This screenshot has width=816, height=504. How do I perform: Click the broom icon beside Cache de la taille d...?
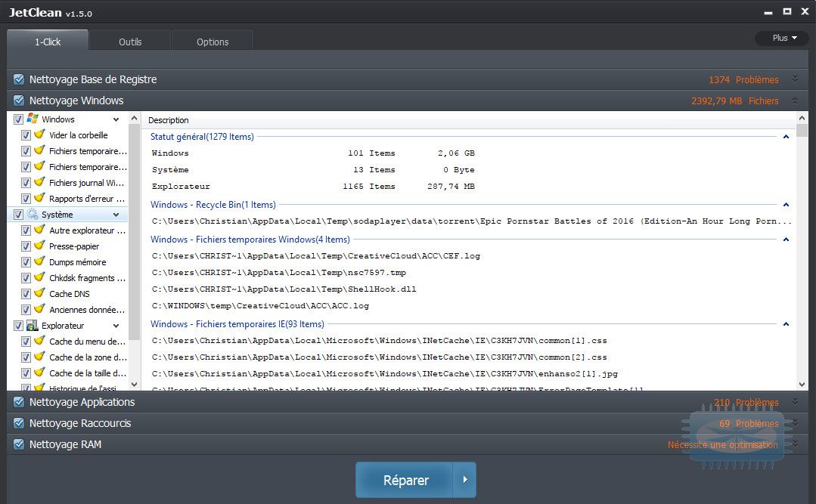coord(39,373)
